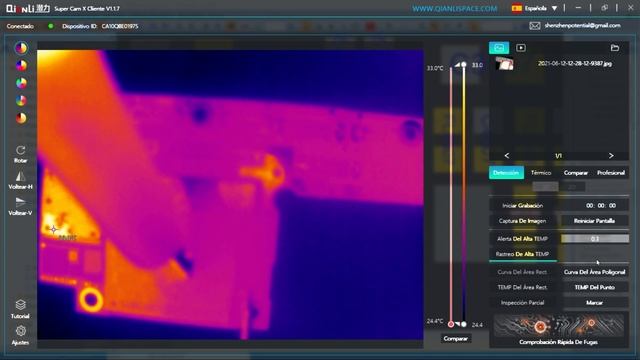Viewport: 640px width, 360px height.
Task: Switch to the image gallery icon tab
Action: [x=499, y=48]
